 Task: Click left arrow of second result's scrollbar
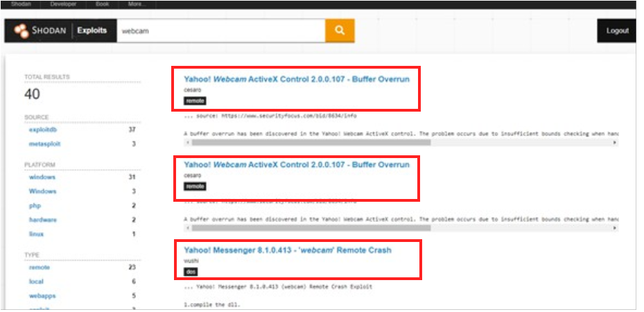point(188,228)
